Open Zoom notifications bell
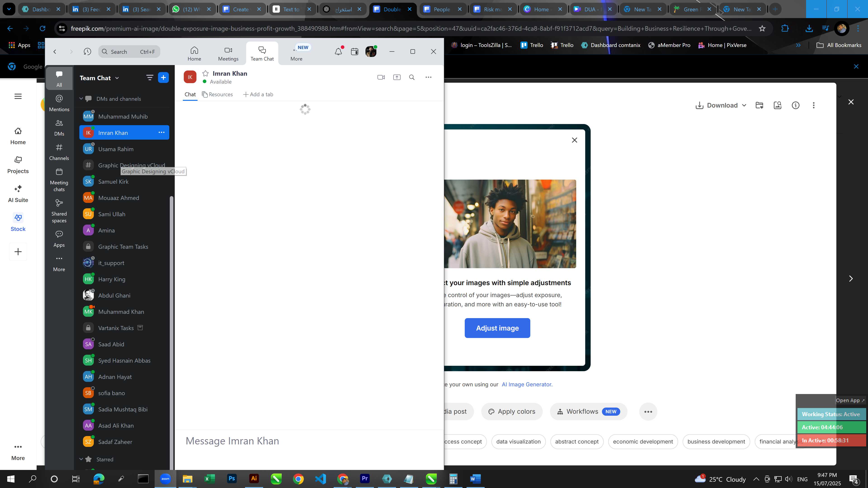 (x=338, y=52)
